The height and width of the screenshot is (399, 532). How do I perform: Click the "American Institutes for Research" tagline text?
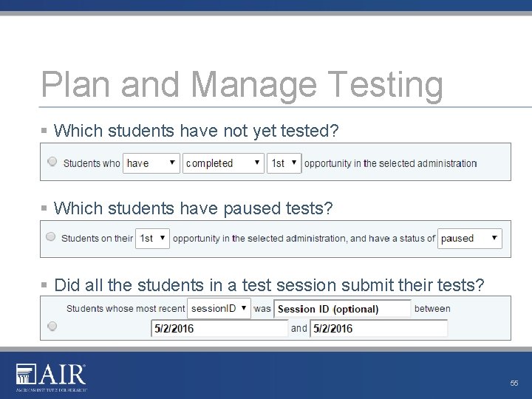tap(52, 389)
